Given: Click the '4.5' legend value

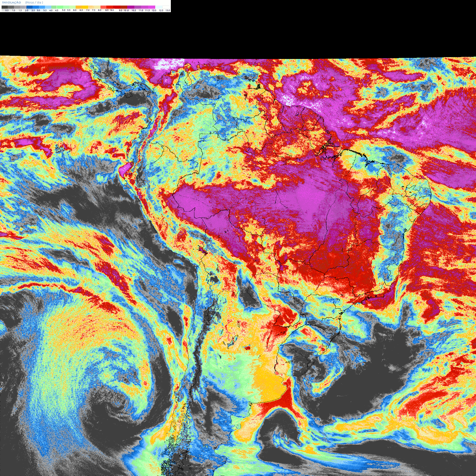Looking at the screenshot, I should click(57, 10).
